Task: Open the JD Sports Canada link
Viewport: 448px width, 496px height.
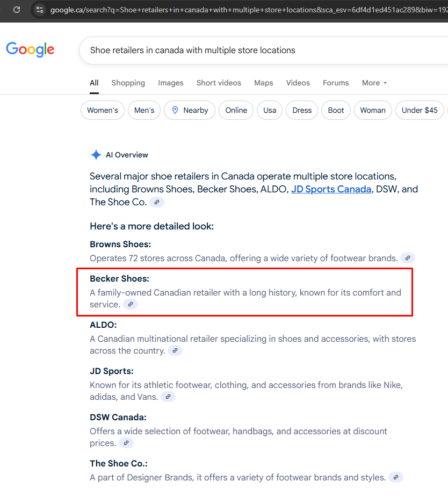Action: point(331,189)
